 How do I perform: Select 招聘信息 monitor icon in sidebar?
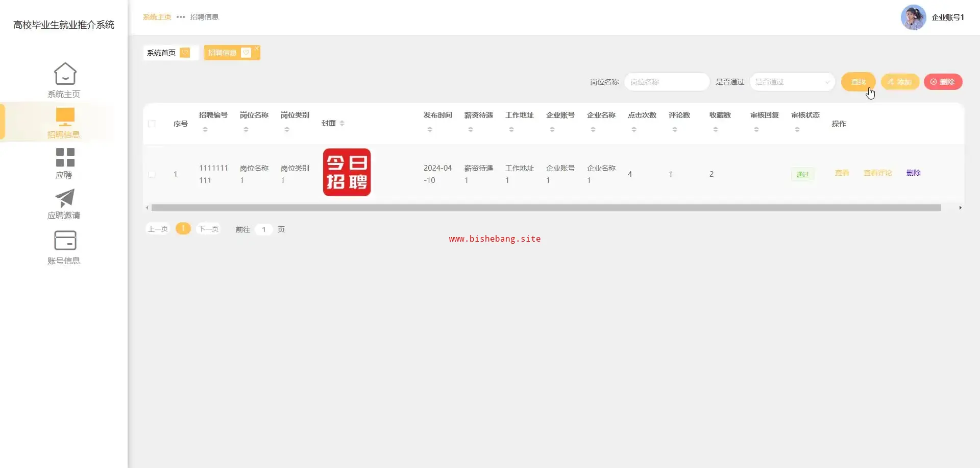[x=65, y=117]
